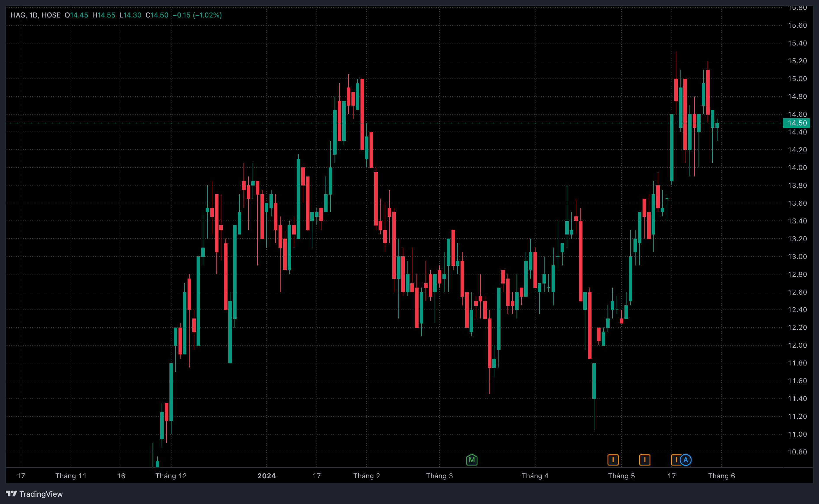
Task: Click the 13.60 price scale label
Action: click(797, 203)
